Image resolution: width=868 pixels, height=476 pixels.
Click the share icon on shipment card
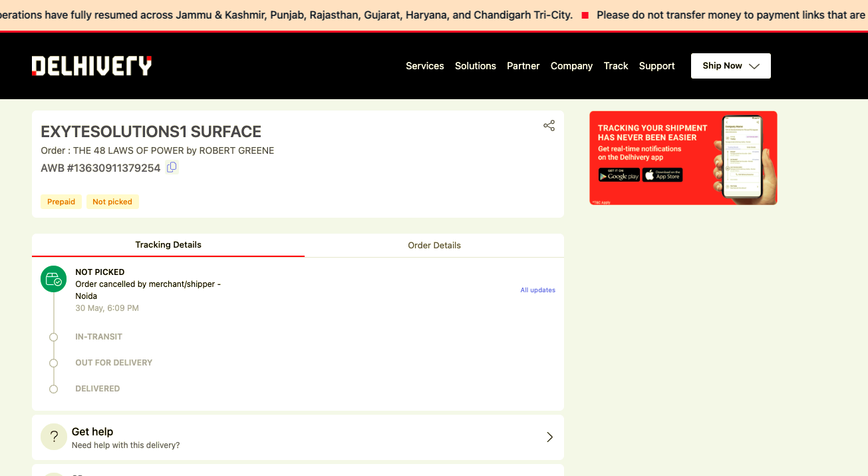(x=549, y=126)
